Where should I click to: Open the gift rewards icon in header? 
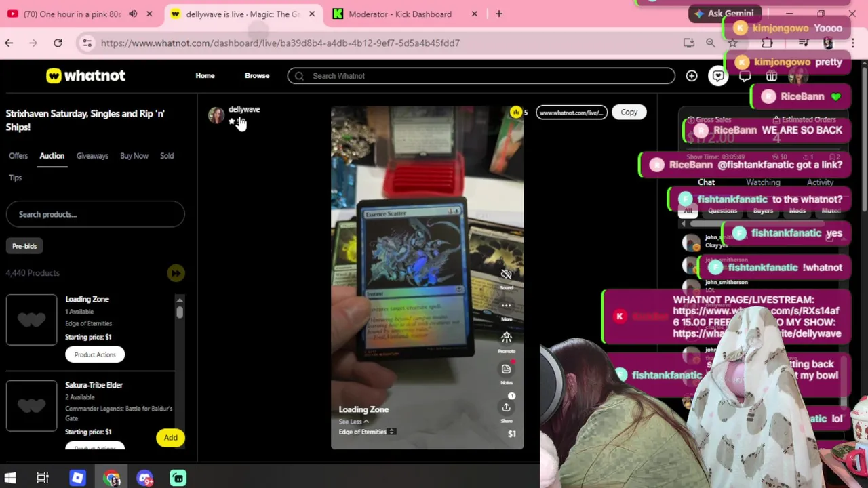[772, 76]
